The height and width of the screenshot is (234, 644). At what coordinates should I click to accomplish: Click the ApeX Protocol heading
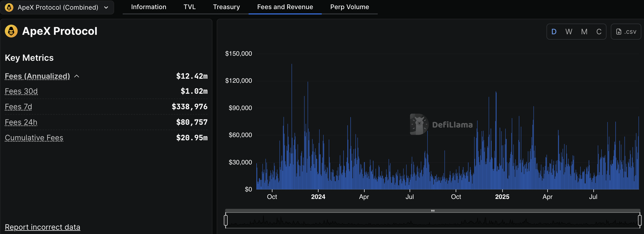tap(60, 31)
